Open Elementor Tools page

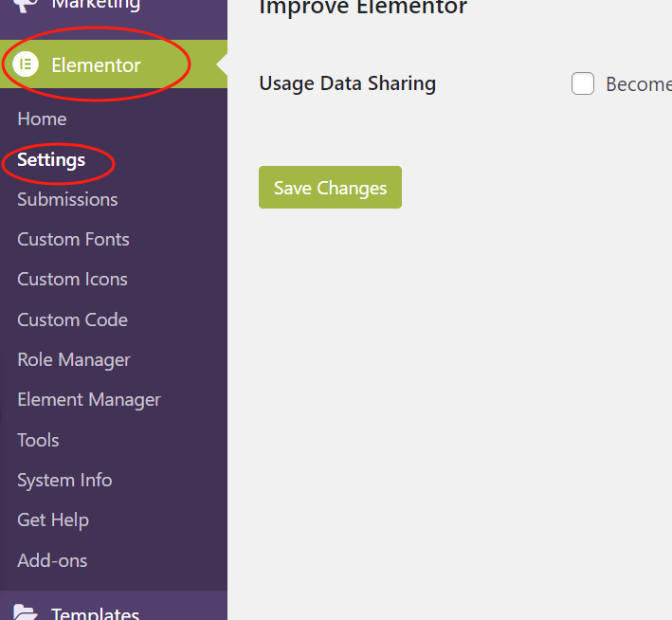(x=38, y=441)
